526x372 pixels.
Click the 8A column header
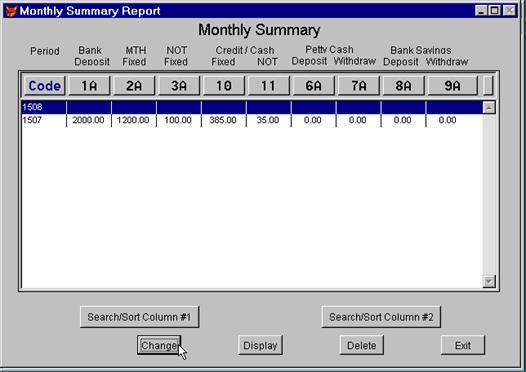pyautogui.click(x=404, y=86)
